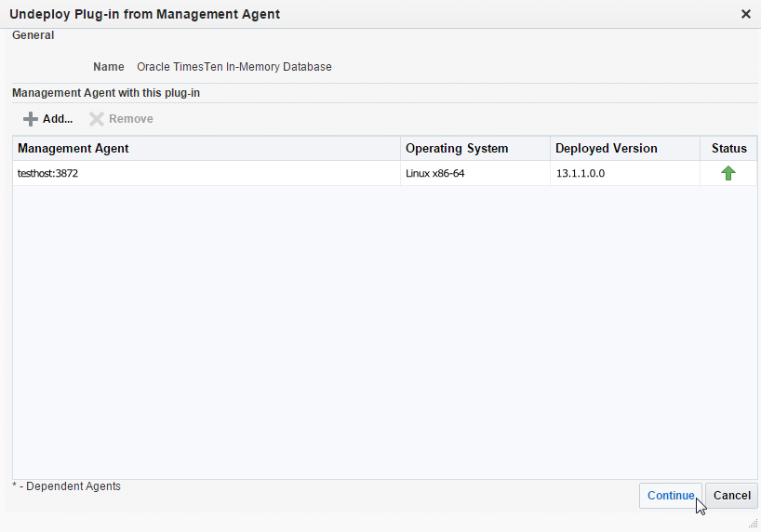Click the Deployed Version column header
Viewport: 761px width, 532px height.
coord(625,149)
